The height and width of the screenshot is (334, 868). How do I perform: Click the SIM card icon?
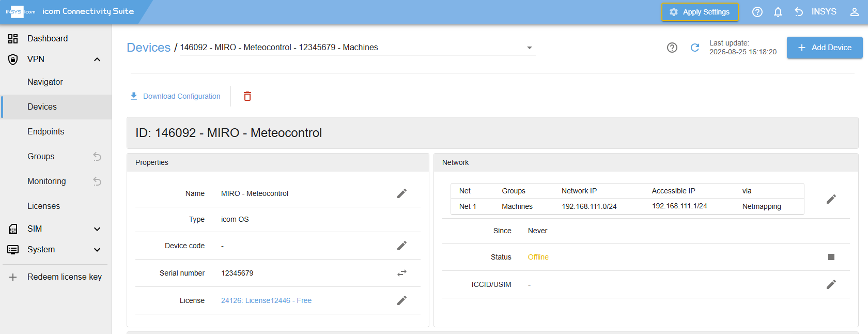(x=13, y=229)
